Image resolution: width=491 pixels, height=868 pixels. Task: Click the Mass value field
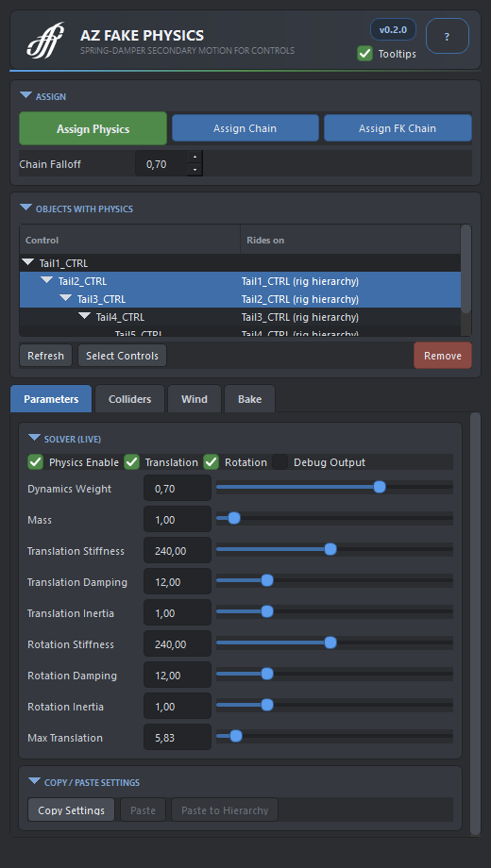[178, 519]
